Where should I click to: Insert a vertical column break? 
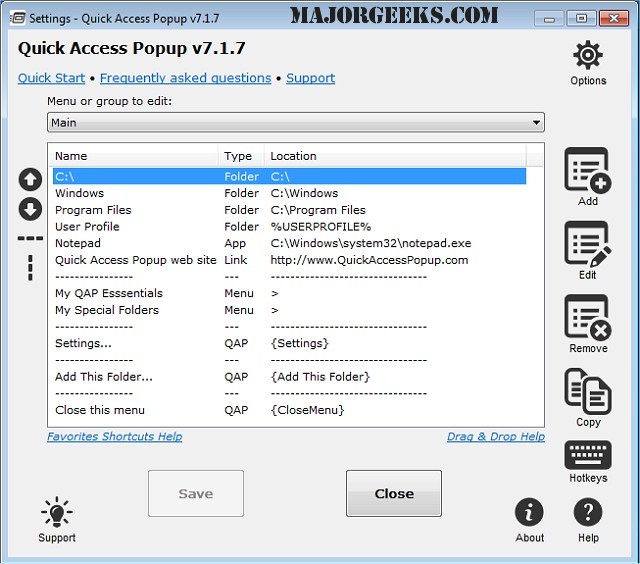click(30, 268)
